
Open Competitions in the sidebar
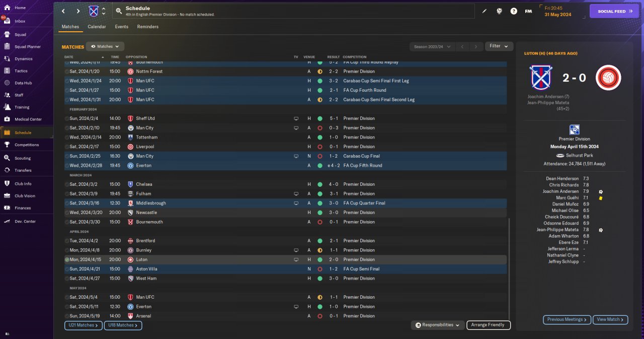click(27, 145)
